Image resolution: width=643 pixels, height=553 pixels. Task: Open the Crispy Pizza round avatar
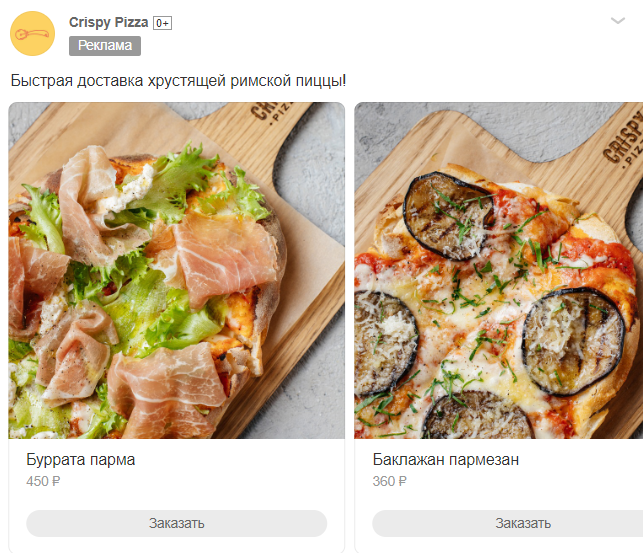coord(32,34)
